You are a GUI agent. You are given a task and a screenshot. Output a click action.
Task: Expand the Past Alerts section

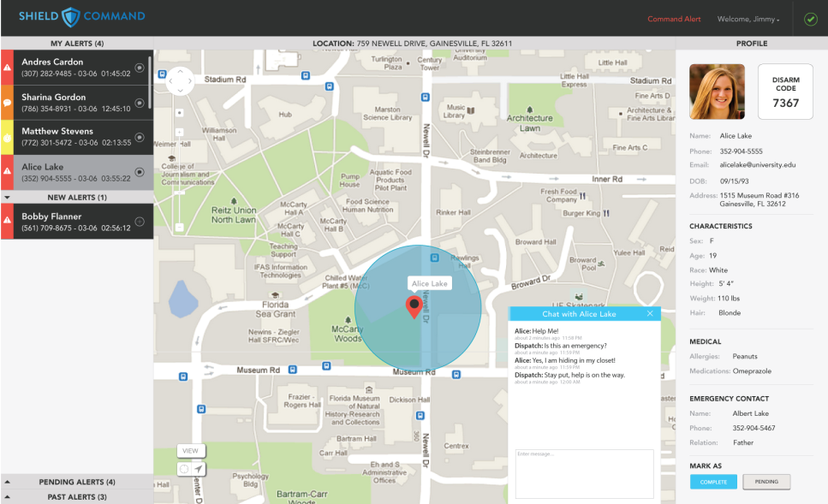[x=8, y=497]
